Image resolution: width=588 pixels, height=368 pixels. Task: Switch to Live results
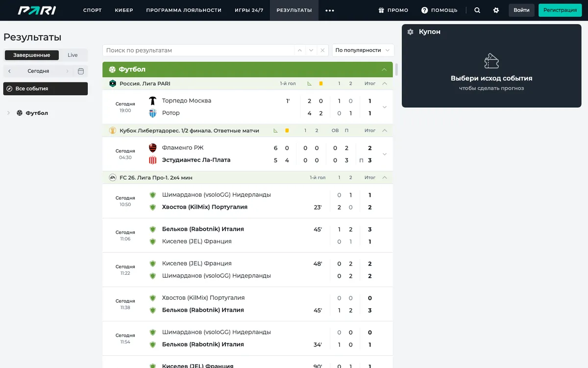73,55
